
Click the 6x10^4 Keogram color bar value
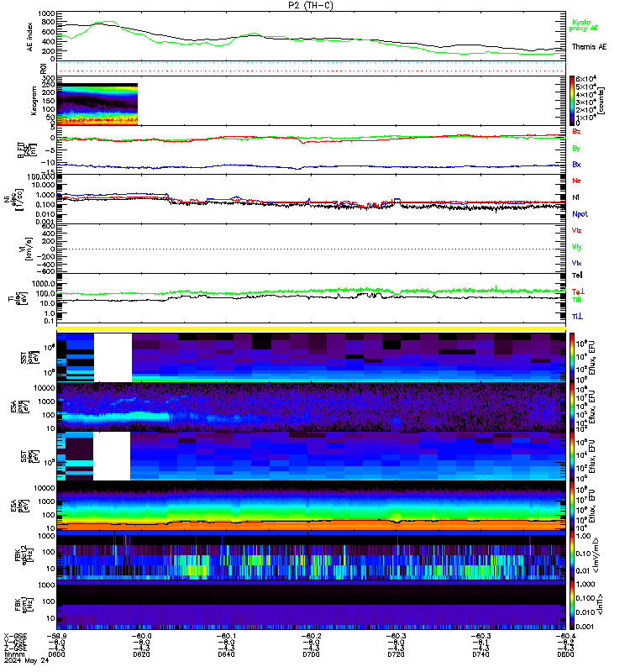(x=585, y=79)
